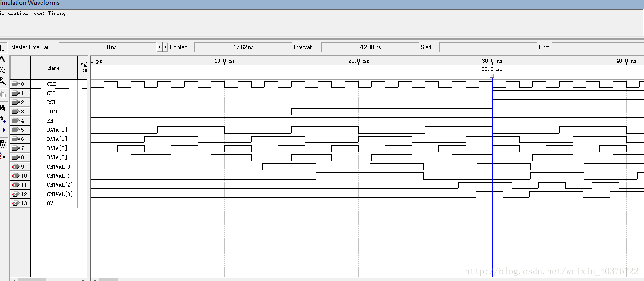
Task: Select the RST signal row
Action: 52,102
